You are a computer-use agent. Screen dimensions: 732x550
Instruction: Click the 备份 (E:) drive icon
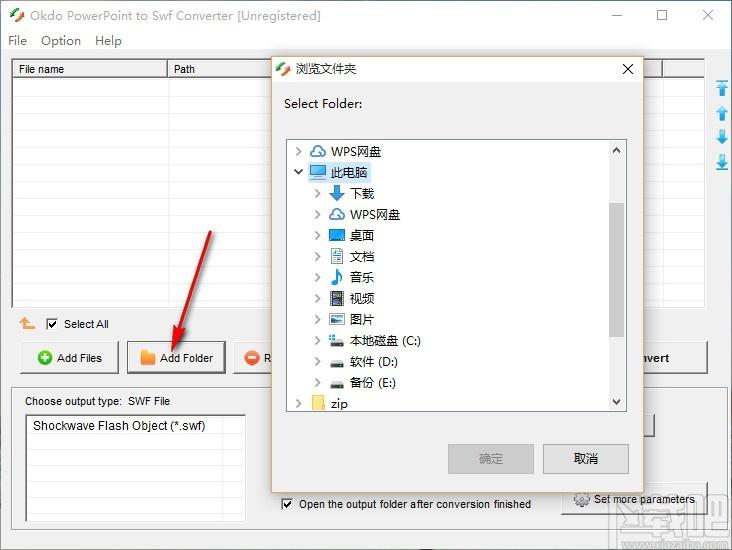click(337, 384)
